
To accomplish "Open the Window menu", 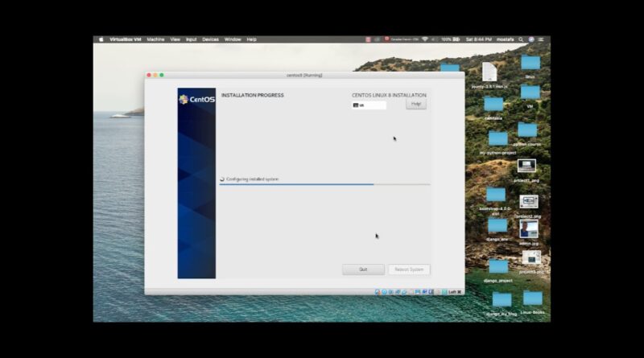I will 233,39.
